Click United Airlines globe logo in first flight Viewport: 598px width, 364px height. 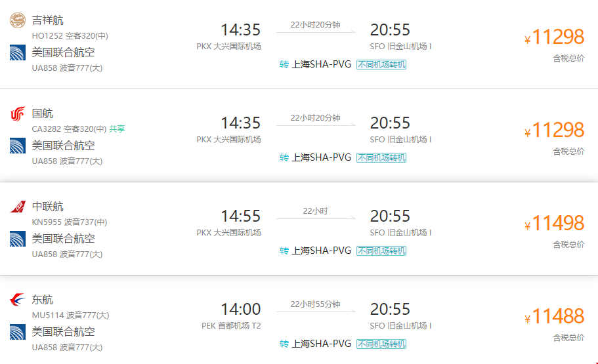[18, 52]
